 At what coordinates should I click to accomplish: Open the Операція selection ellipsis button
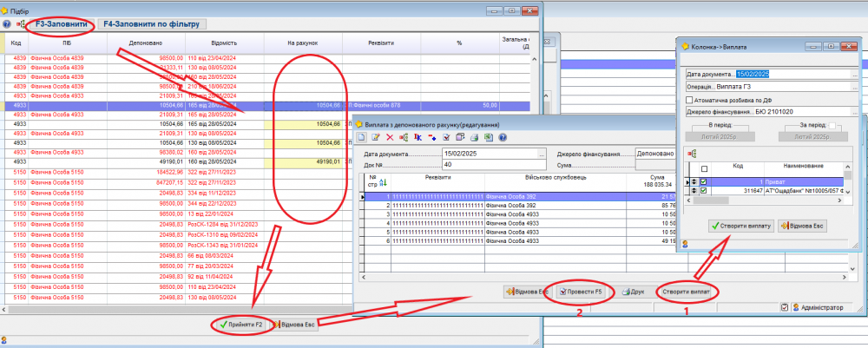(854, 87)
